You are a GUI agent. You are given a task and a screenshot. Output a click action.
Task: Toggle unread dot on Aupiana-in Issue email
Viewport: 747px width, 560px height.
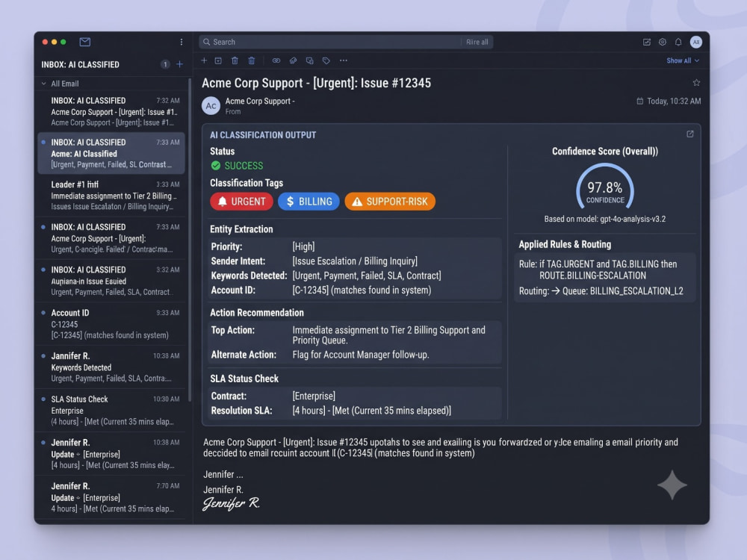pyautogui.click(x=43, y=270)
